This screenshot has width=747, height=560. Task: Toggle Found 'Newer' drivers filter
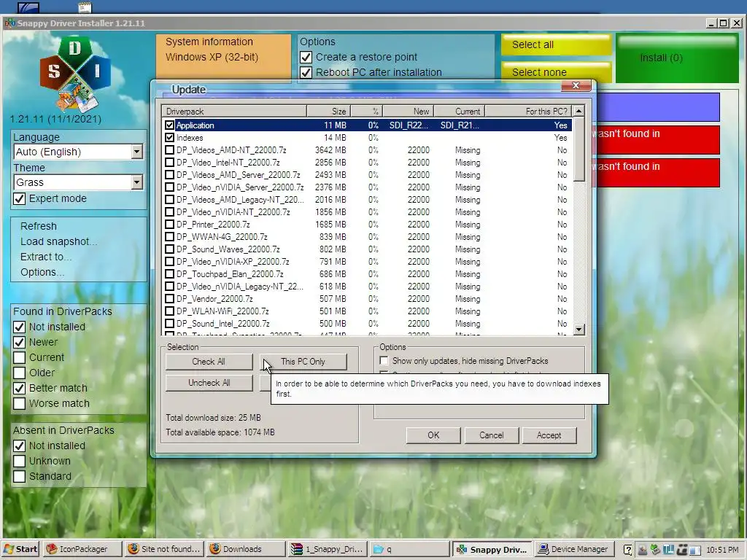click(x=19, y=343)
